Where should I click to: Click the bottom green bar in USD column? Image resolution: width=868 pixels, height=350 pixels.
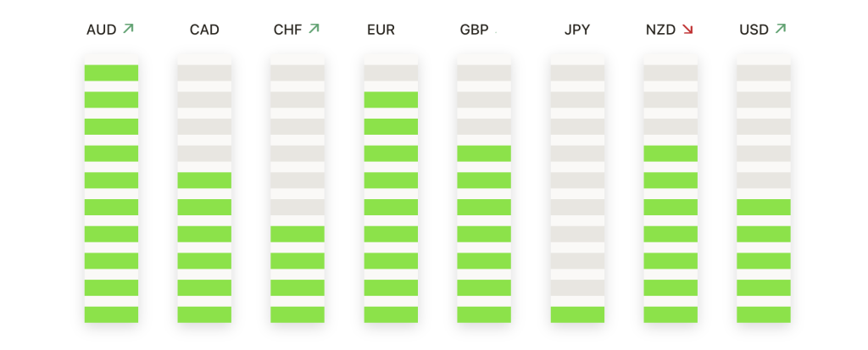(764, 314)
